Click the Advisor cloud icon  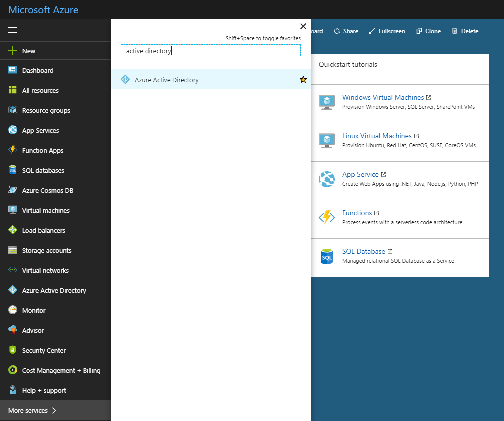[x=13, y=330]
